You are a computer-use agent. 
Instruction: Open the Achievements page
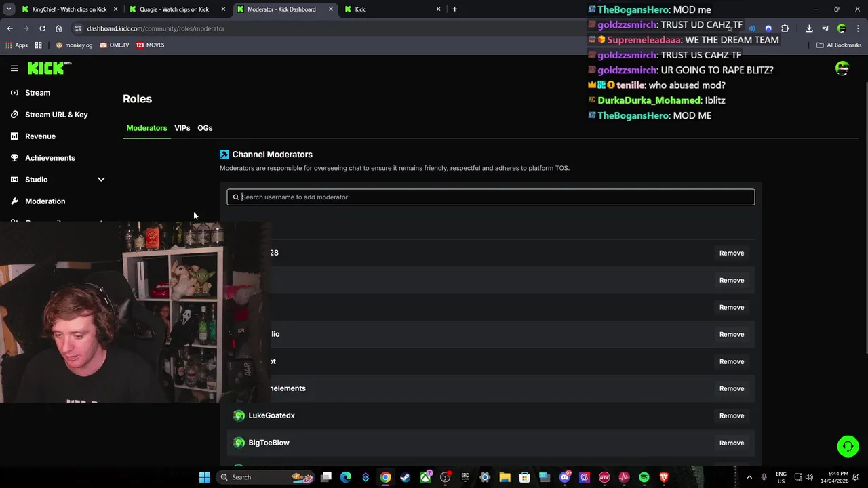(x=50, y=158)
